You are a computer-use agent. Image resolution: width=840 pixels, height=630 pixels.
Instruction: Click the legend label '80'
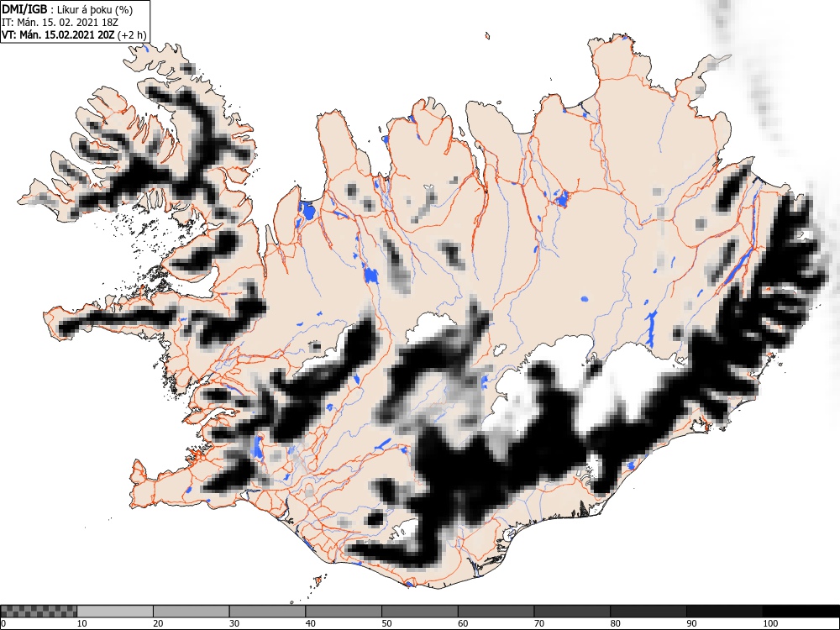point(615,623)
